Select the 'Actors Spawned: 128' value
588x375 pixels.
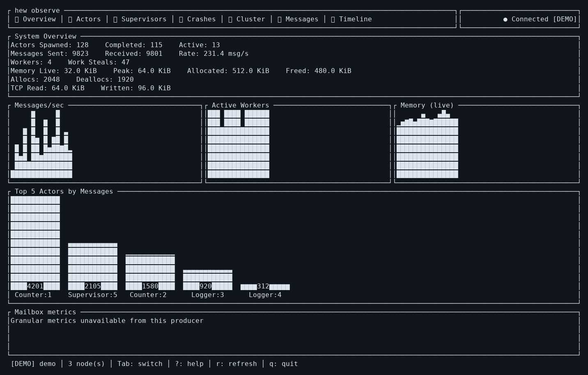[x=50, y=45]
